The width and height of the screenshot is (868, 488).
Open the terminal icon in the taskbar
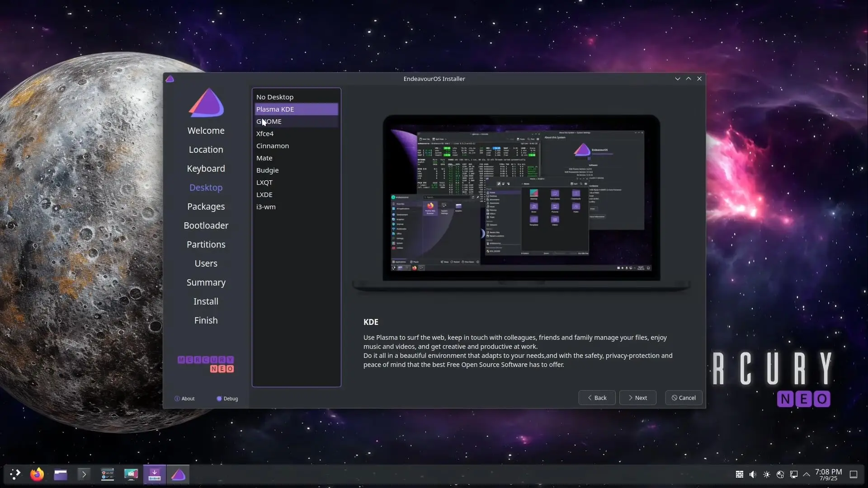[84, 474]
